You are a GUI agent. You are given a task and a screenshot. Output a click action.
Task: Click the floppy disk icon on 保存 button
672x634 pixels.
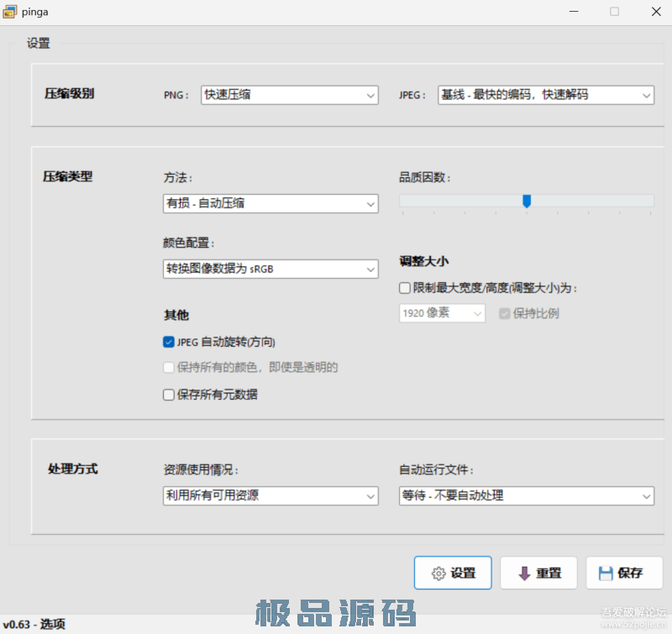606,573
